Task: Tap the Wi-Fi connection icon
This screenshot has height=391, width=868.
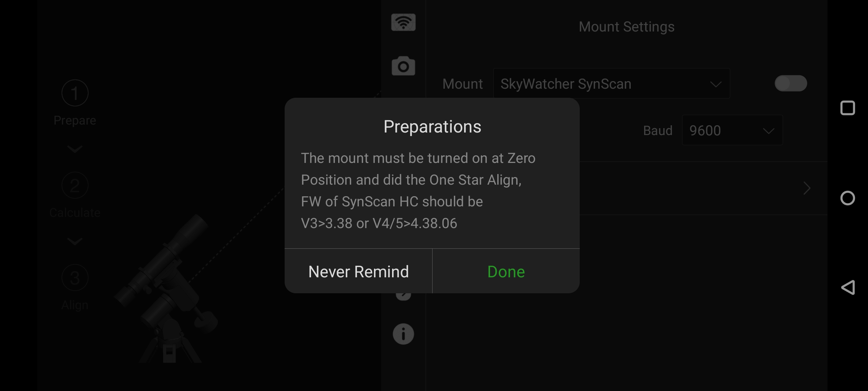Action: (x=403, y=22)
